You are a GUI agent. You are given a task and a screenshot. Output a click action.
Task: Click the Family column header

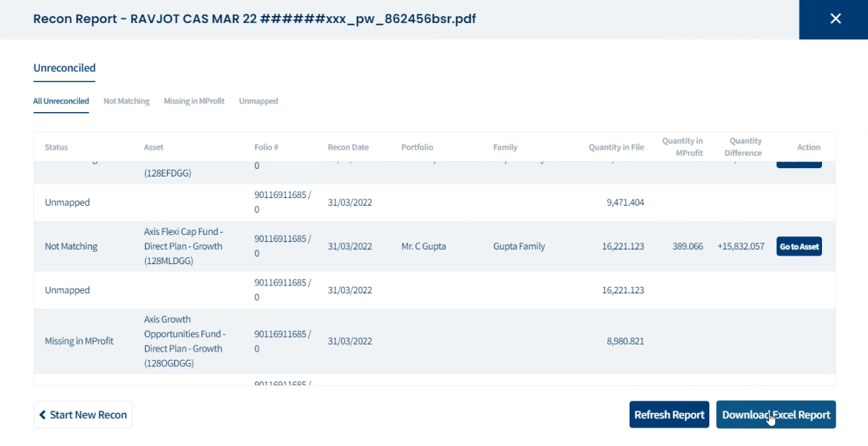505,147
